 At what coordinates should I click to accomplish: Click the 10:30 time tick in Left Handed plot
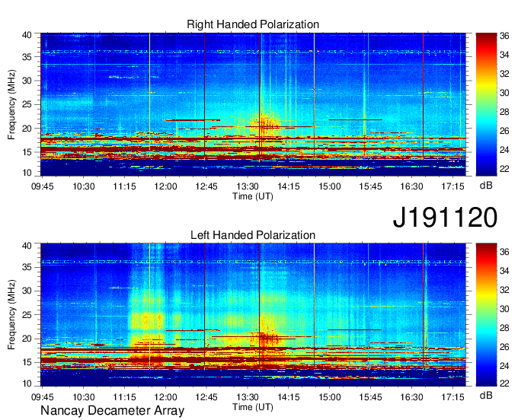84,397
